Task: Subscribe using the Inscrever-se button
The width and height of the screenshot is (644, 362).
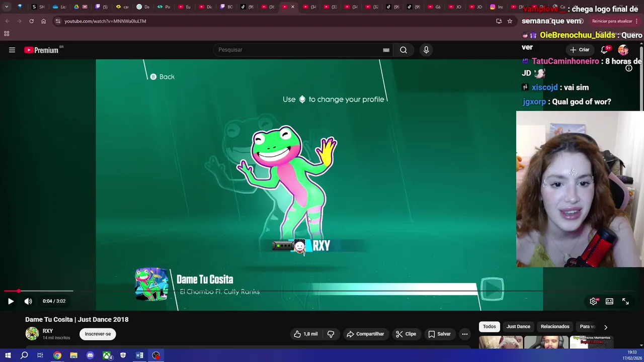Action: [98, 334]
